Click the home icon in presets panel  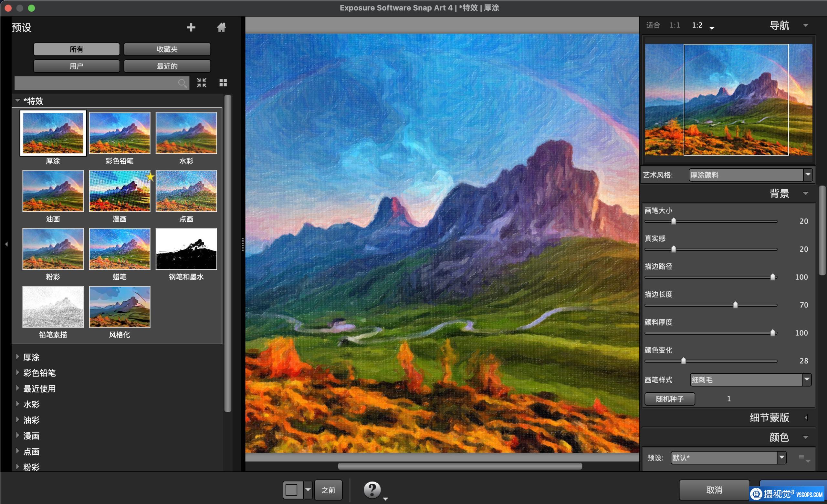(x=221, y=27)
